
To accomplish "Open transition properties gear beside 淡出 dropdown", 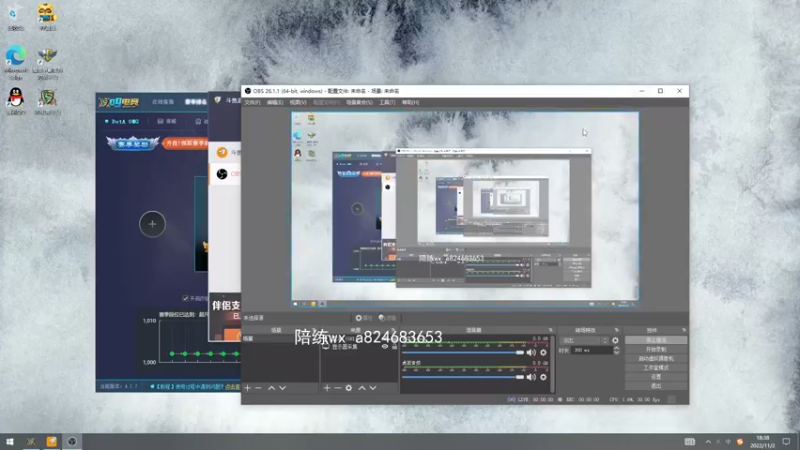I will tap(615, 340).
